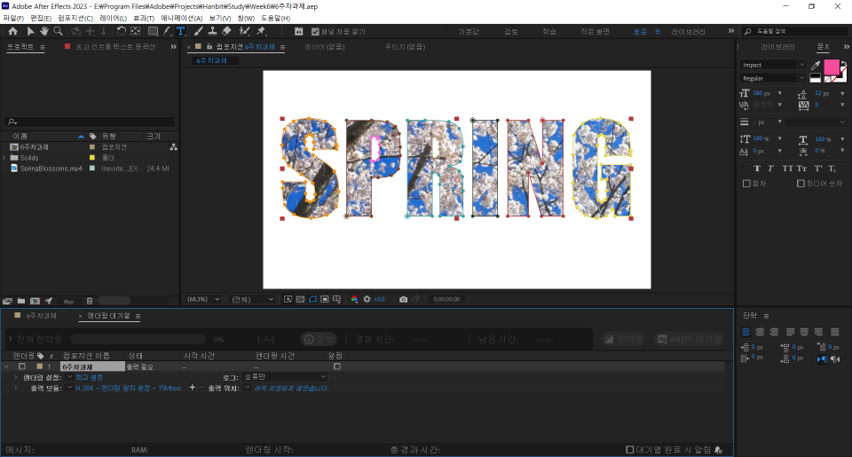The image size is (852, 457).
Task: Open the Regular font style dropdown
Action: pos(801,78)
